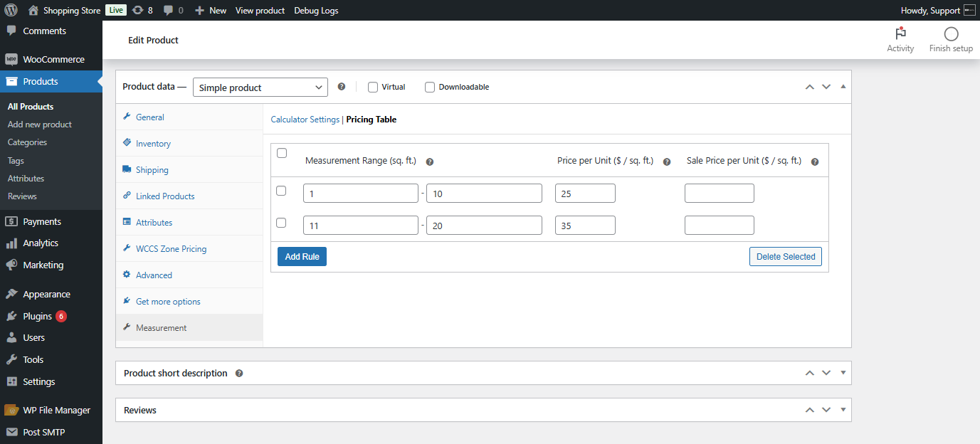The width and height of the screenshot is (980, 444).
Task: Click the Product short description help icon
Action: point(239,373)
